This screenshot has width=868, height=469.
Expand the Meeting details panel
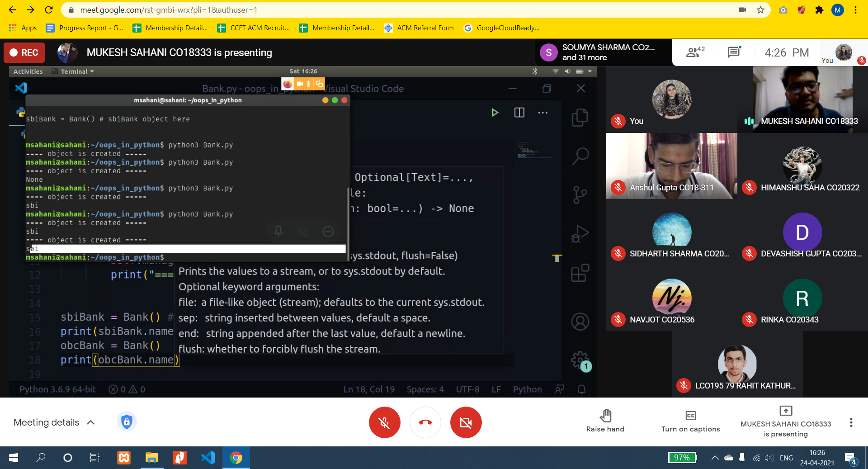click(54, 422)
